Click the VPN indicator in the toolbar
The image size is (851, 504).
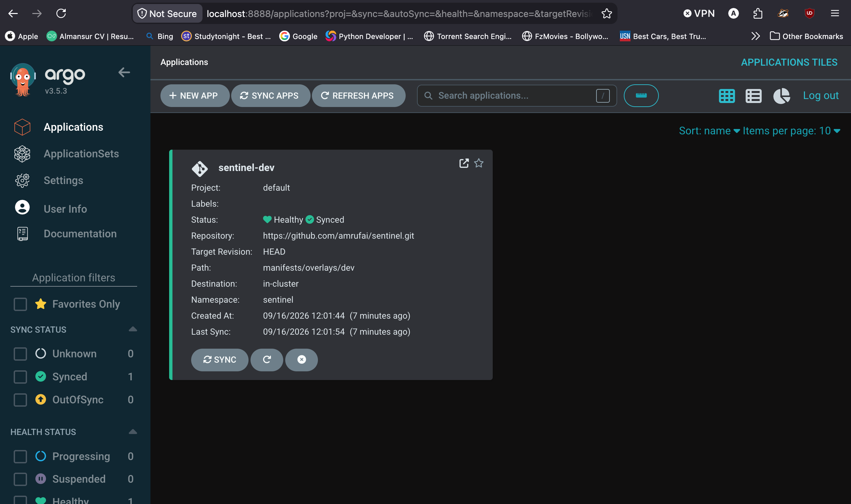point(699,14)
